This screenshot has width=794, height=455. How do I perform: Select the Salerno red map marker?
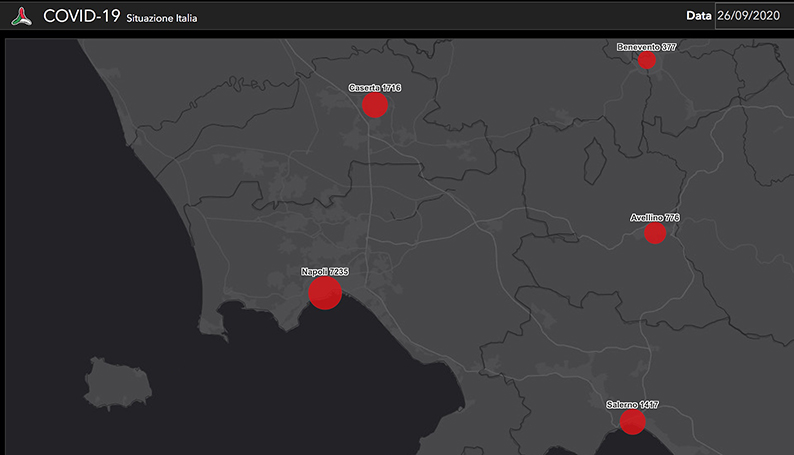tap(632, 422)
